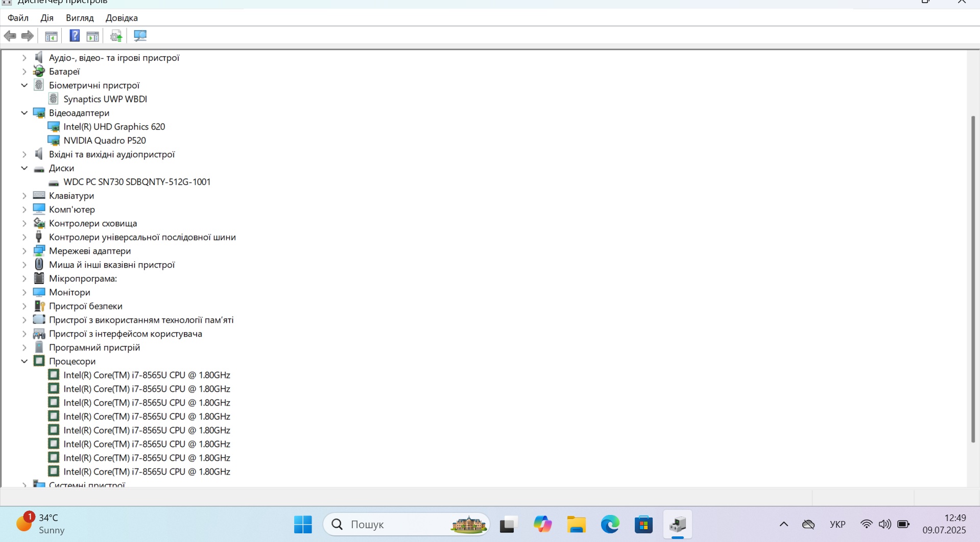Select Контролери універсальної послідовної шини
The height and width of the screenshot is (542, 980).
point(142,237)
